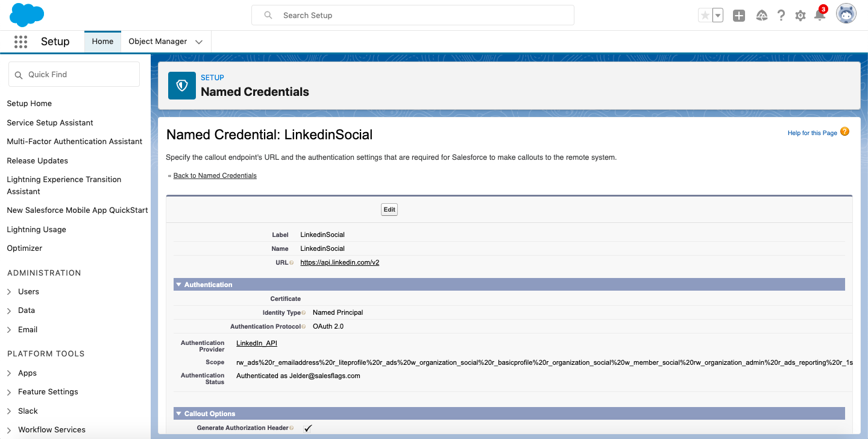This screenshot has height=439, width=868.
Task: Open the notifications bell
Action: pos(820,16)
